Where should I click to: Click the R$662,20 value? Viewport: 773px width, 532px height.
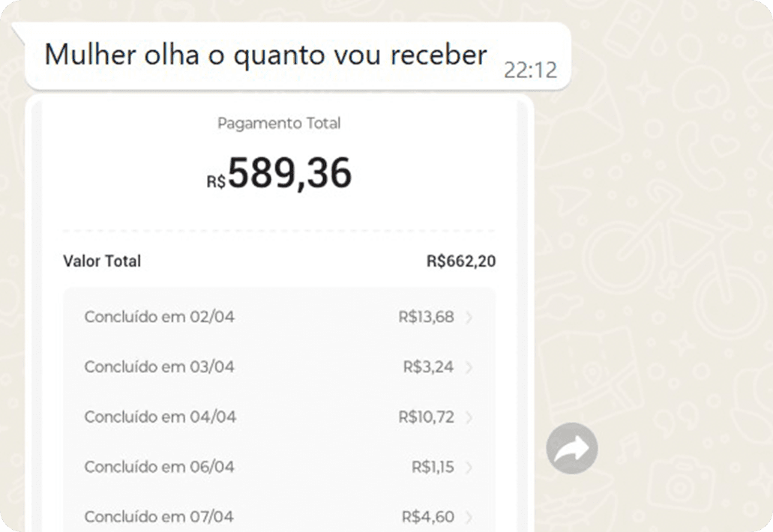coord(460,262)
